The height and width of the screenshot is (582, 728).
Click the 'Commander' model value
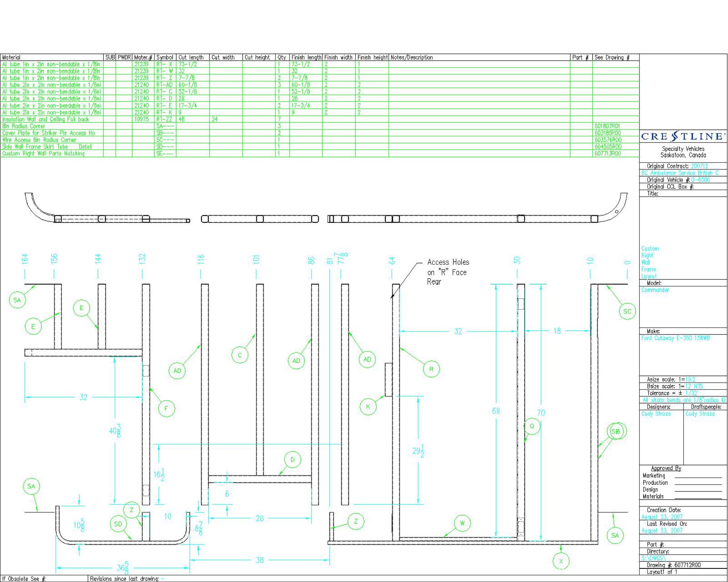tap(655, 290)
